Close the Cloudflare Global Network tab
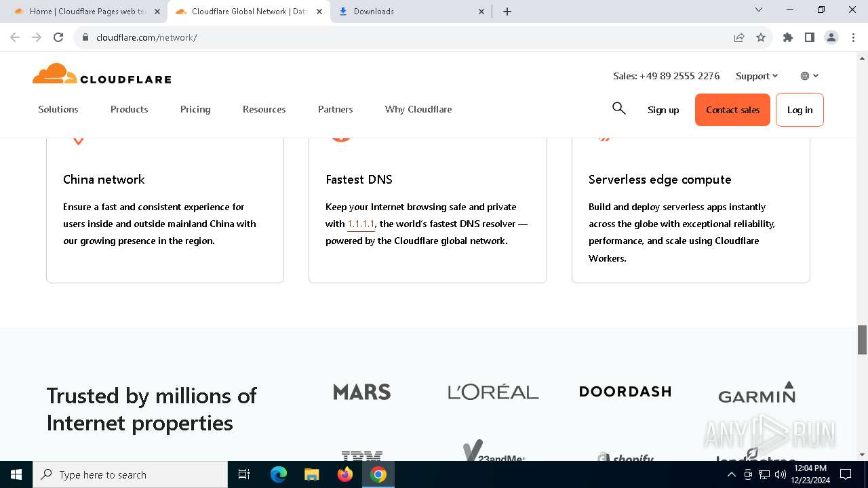868x488 pixels. pos(319,12)
